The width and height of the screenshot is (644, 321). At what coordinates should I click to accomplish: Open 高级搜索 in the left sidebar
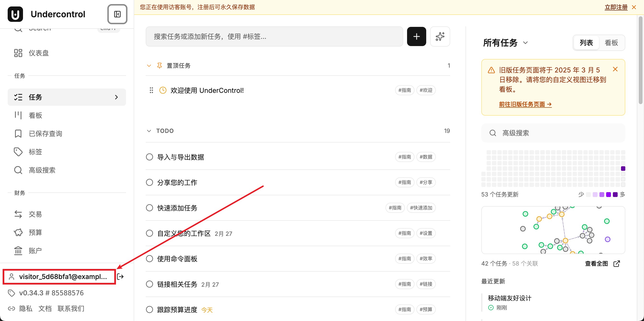tap(67, 170)
